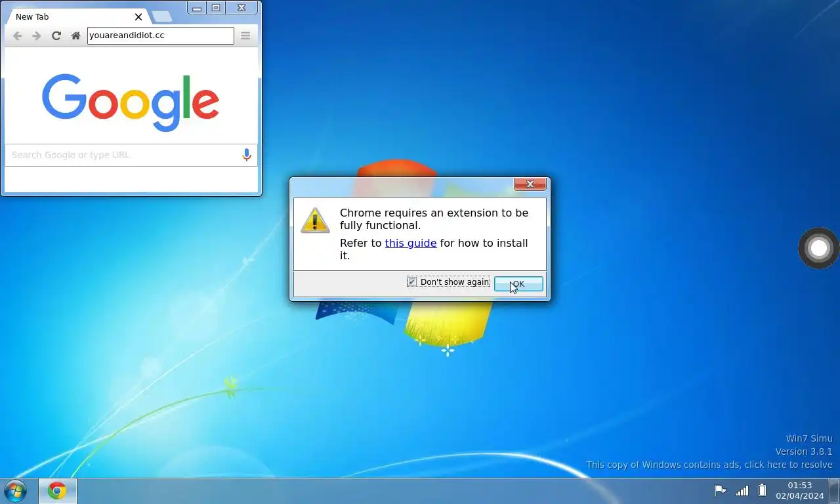Image resolution: width=840 pixels, height=504 pixels.
Task: Open the Windows Start menu
Action: (x=15, y=491)
